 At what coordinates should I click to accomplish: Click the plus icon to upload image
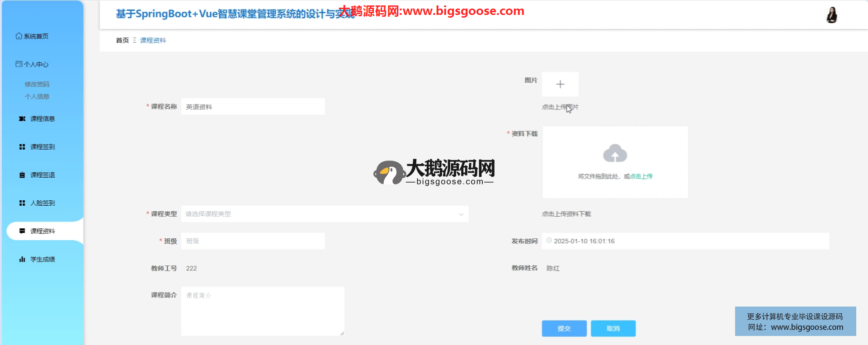(x=560, y=84)
